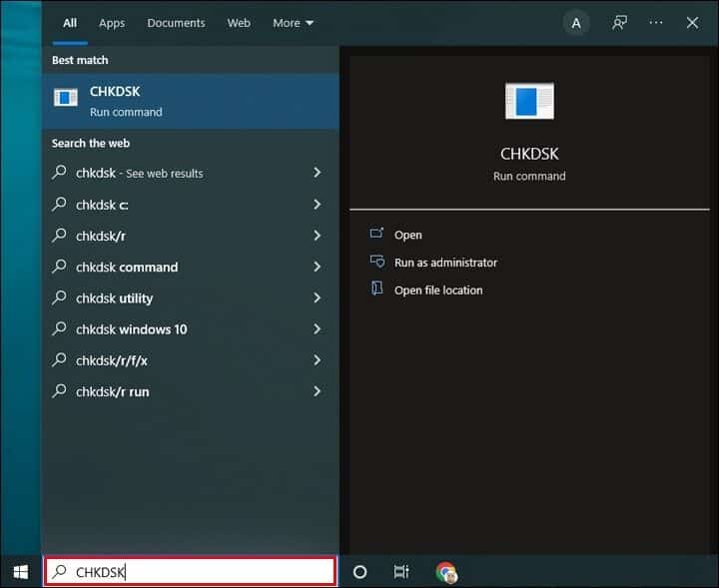Close the search panel with X

tap(692, 22)
